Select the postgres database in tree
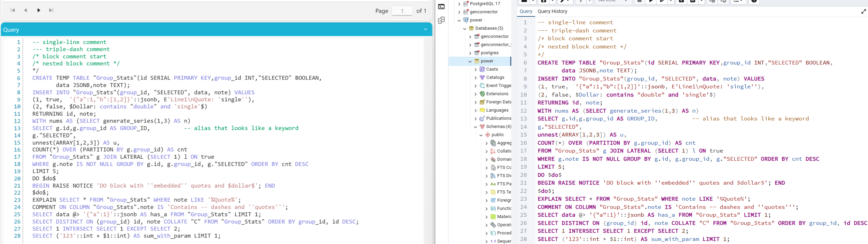The image size is (868, 244). (489, 53)
